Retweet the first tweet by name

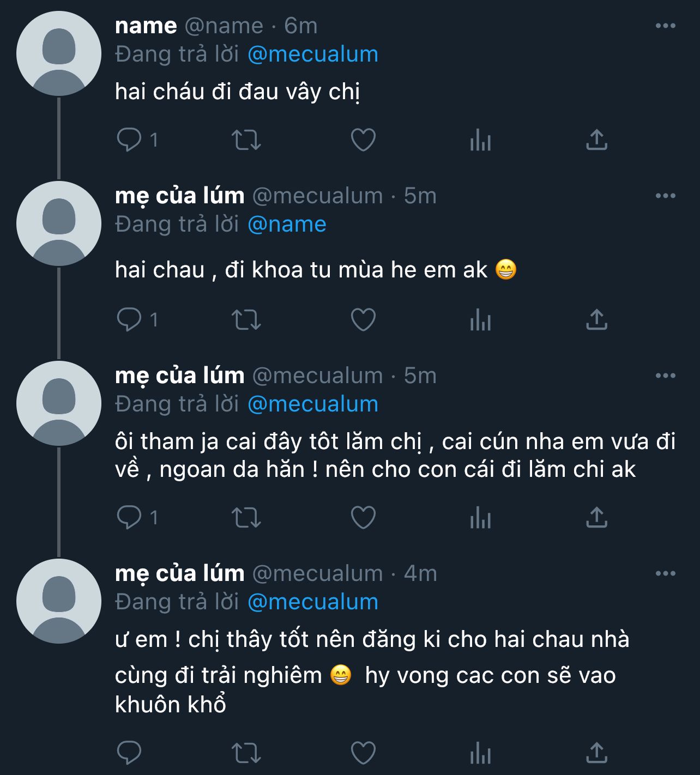point(246,140)
